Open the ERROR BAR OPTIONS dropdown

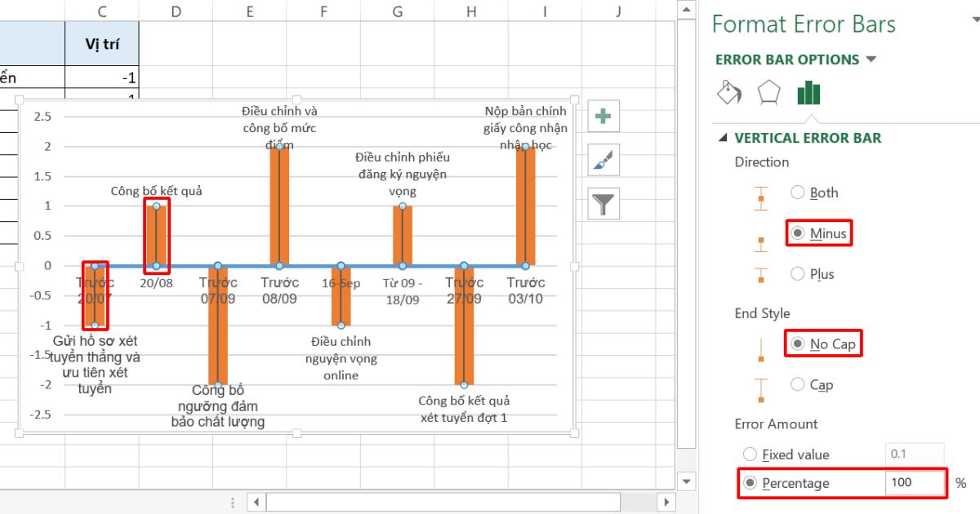pyautogui.click(x=870, y=59)
